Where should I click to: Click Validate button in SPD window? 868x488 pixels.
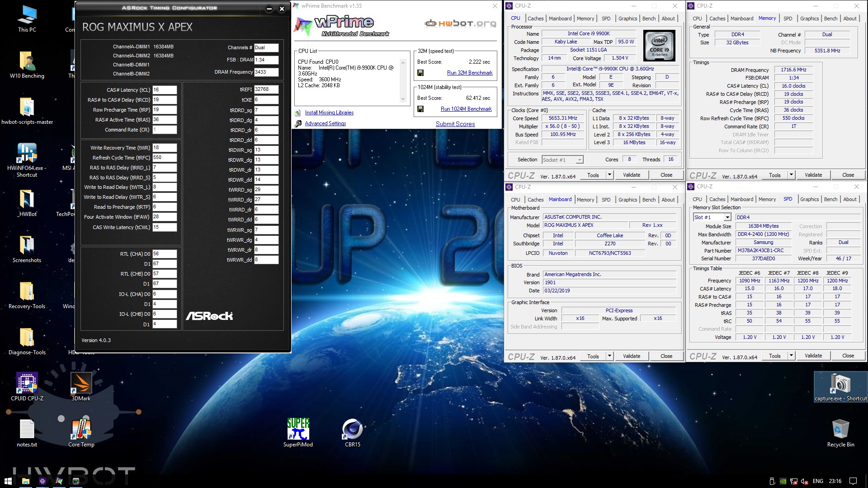pyautogui.click(x=813, y=356)
